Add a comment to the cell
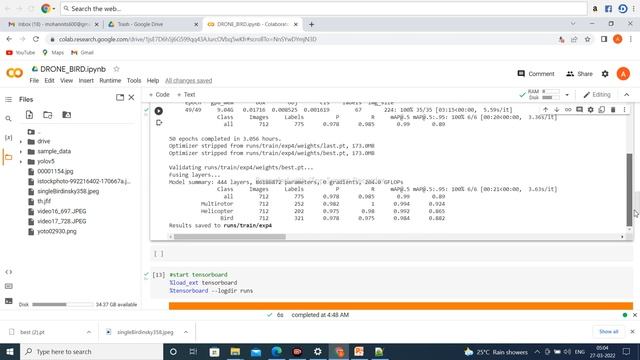The width and height of the screenshot is (640, 360). pos(579,109)
